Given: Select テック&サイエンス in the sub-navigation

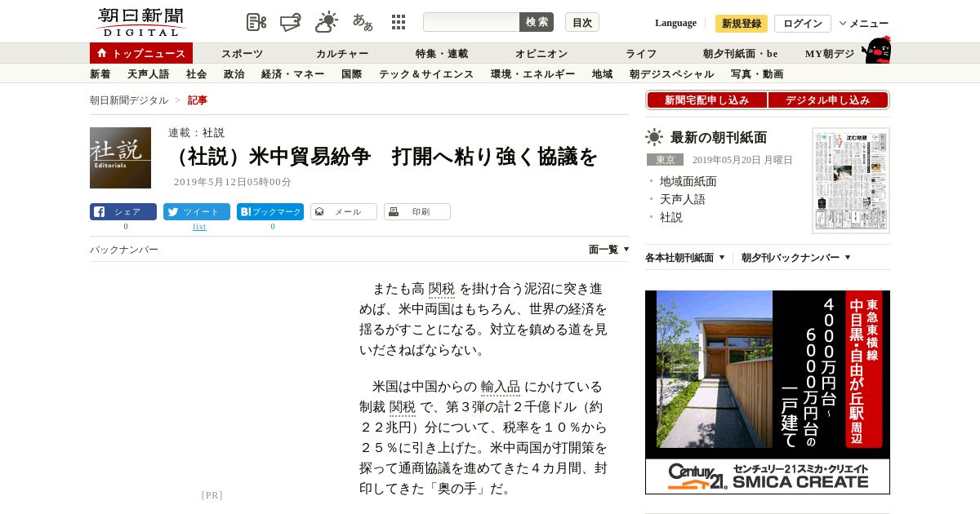Looking at the screenshot, I should pyautogui.click(x=426, y=74).
